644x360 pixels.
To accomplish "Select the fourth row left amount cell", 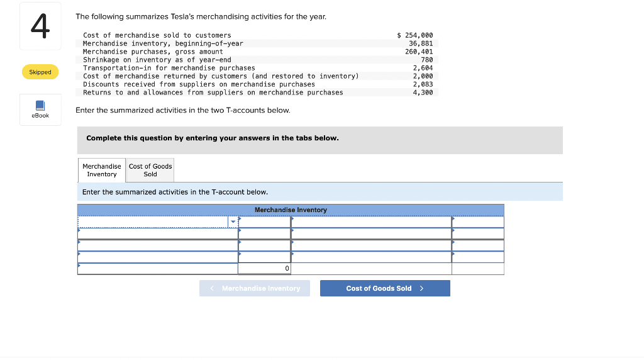I will click(x=265, y=257).
